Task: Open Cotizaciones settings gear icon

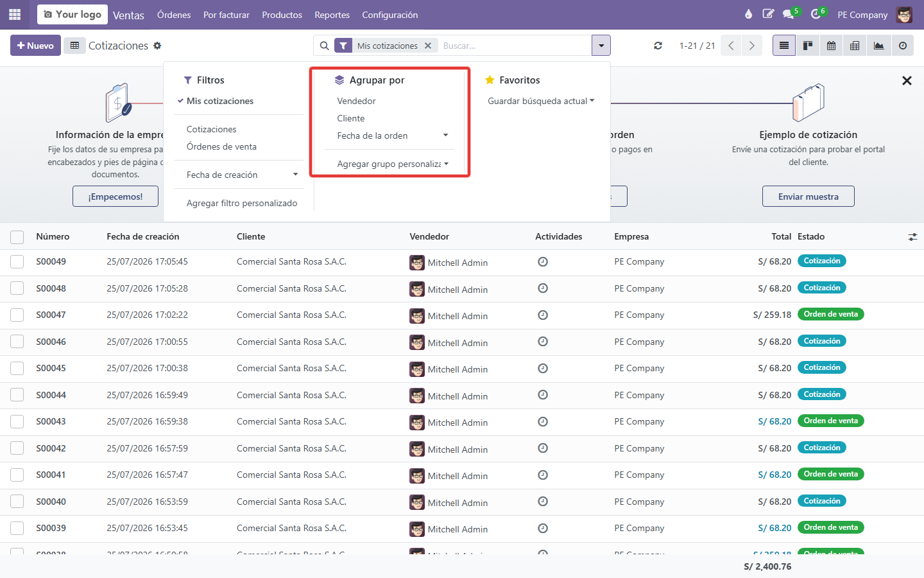Action: pos(157,46)
